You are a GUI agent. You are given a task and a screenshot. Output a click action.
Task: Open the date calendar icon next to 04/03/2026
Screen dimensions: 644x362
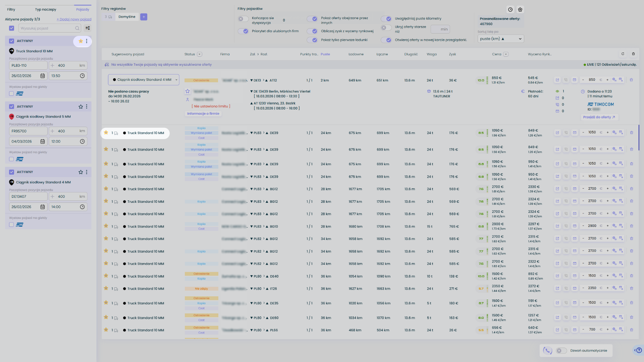tap(43, 141)
